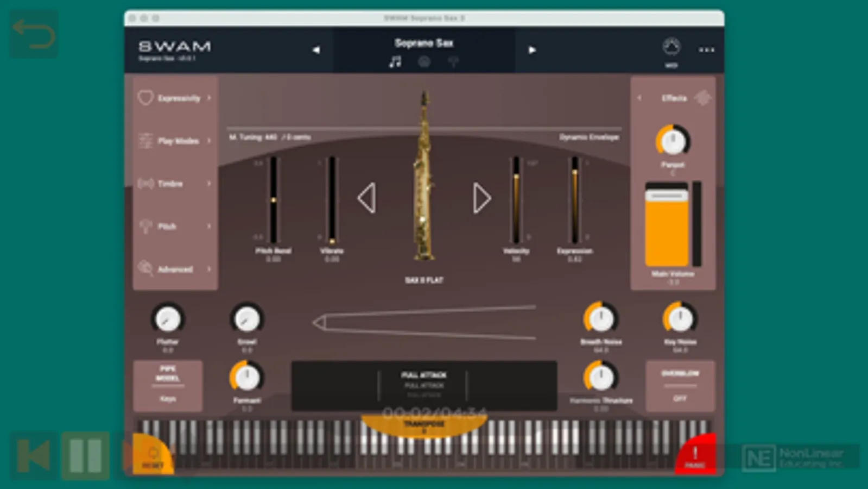Click the SAX B FLAT instrument label
868x489 pixels.
point(424,280)
